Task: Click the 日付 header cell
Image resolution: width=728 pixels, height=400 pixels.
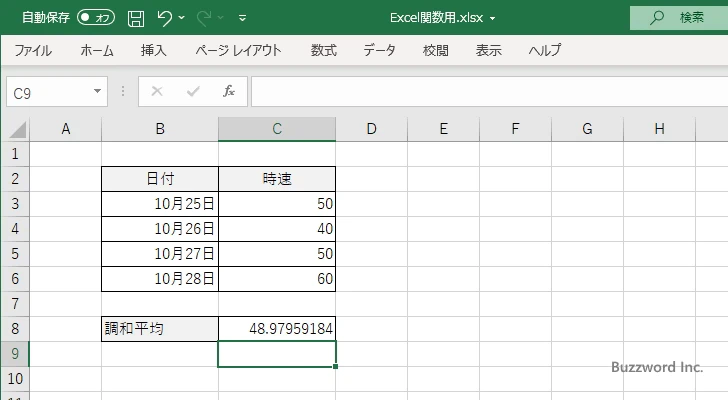Action: point(160,179)
